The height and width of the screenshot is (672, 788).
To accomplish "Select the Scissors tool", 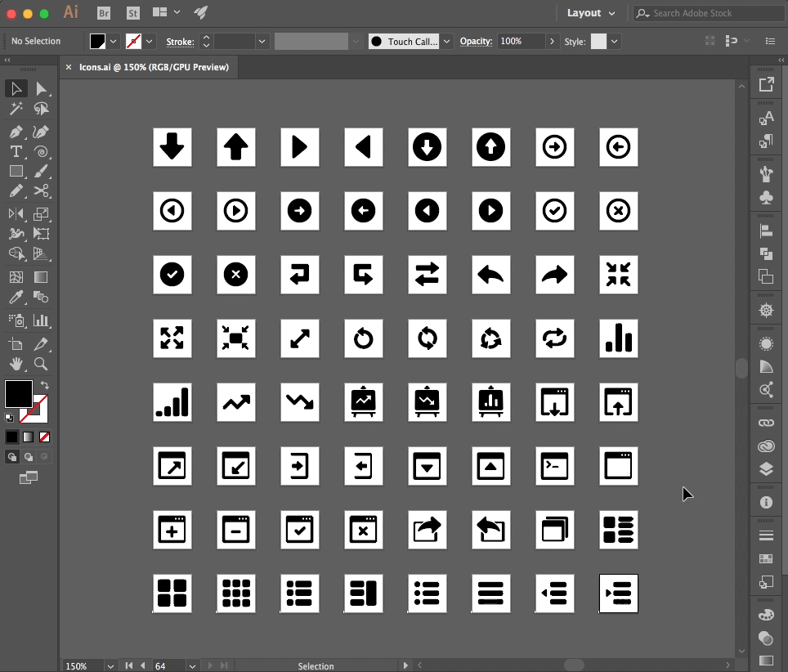I will click(41, 192).
